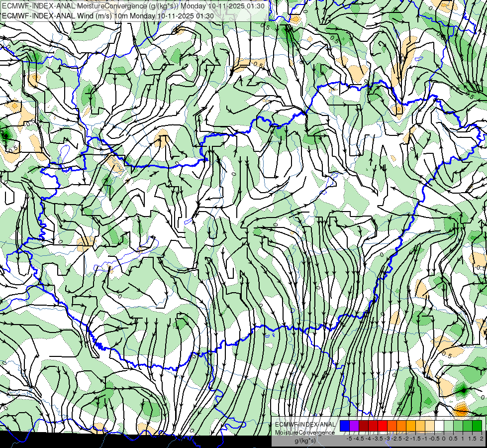This screenshot has height=448, width=487.
Task: Click the MoistureConvergence title line at top
Action: point(133,6)
